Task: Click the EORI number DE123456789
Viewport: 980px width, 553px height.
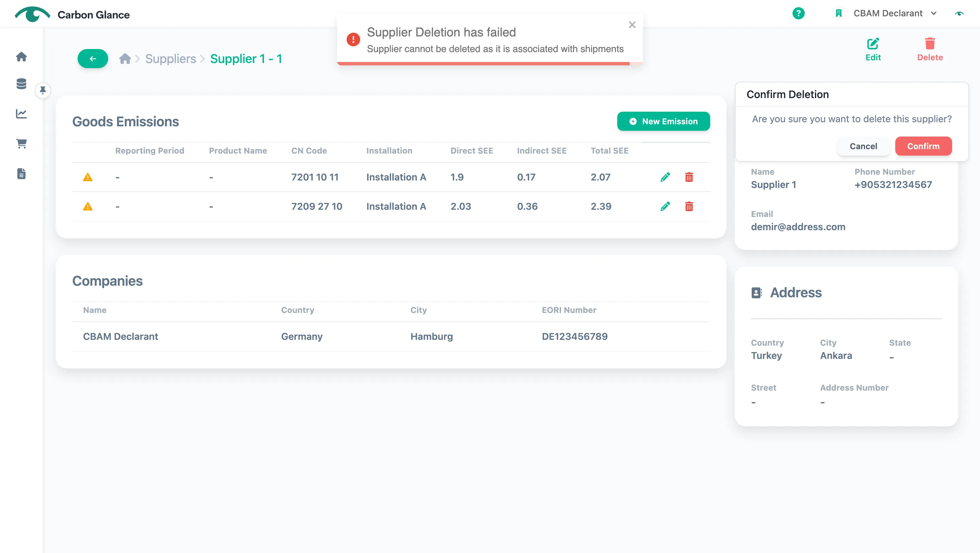Action: pos(574,336)
